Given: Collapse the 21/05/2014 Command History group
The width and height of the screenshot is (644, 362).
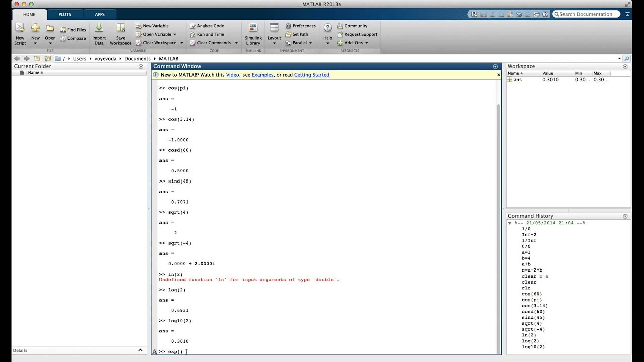Looking at the screenshot, I should pyautogui.click(x=510, y=223).
